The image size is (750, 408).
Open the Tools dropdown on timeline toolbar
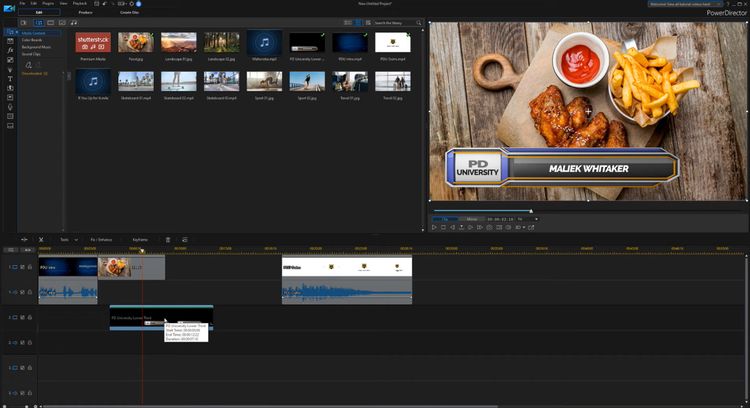pyautogui.click(x=69, y=240)
